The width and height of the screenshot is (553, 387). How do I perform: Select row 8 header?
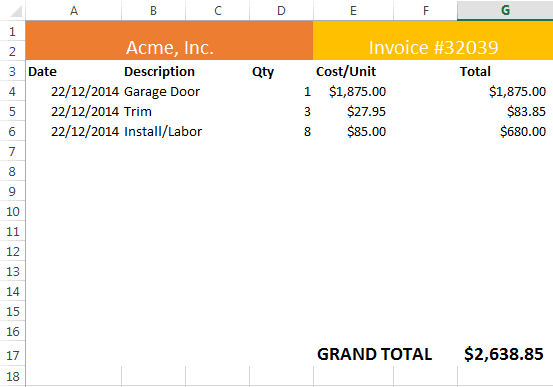click(x=13, y=171)
